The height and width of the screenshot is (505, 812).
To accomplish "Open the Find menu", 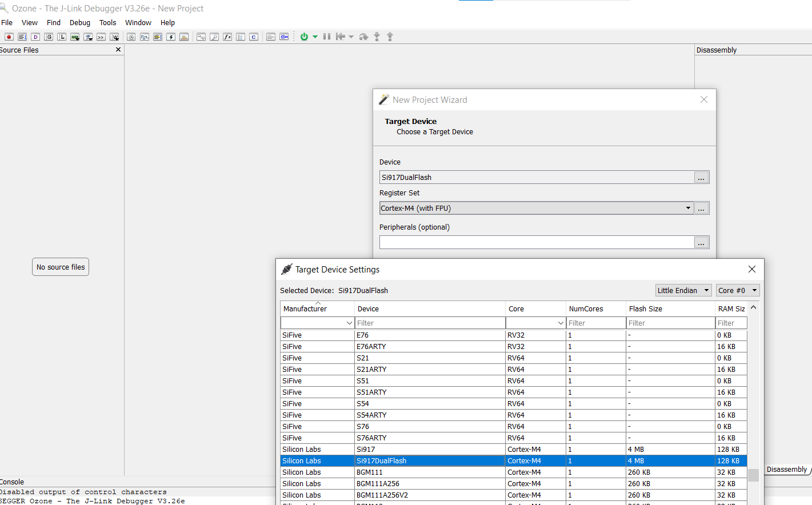I will coord(54,23).
